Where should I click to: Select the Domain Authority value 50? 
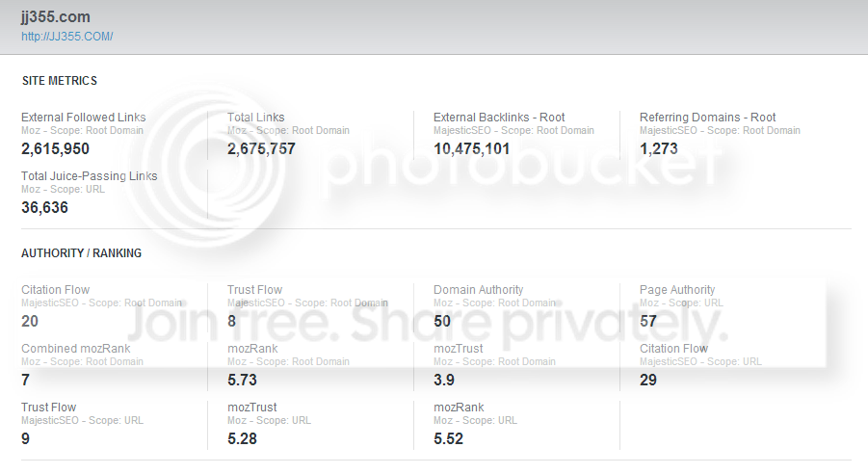pyautogui.click(x=442, y=321)
